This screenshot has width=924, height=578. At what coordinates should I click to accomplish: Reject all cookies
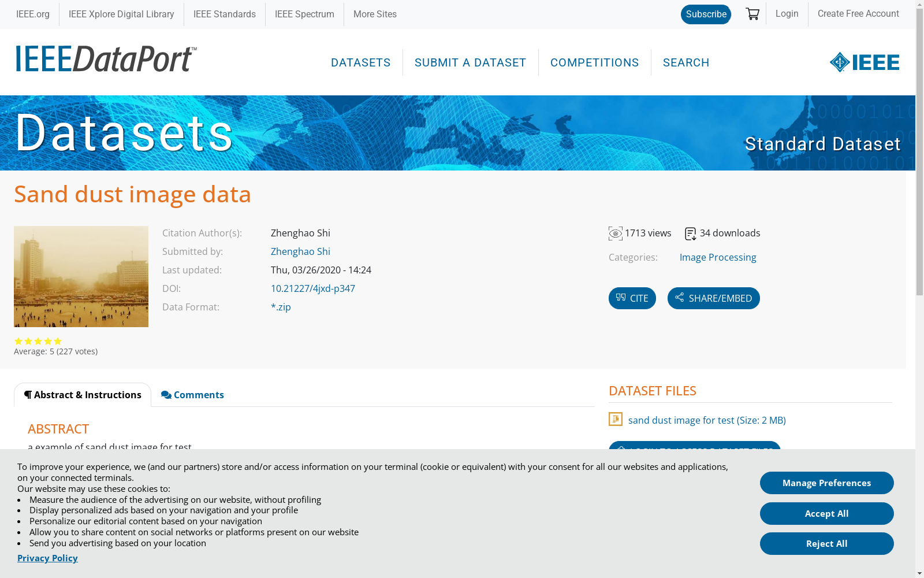827,543
